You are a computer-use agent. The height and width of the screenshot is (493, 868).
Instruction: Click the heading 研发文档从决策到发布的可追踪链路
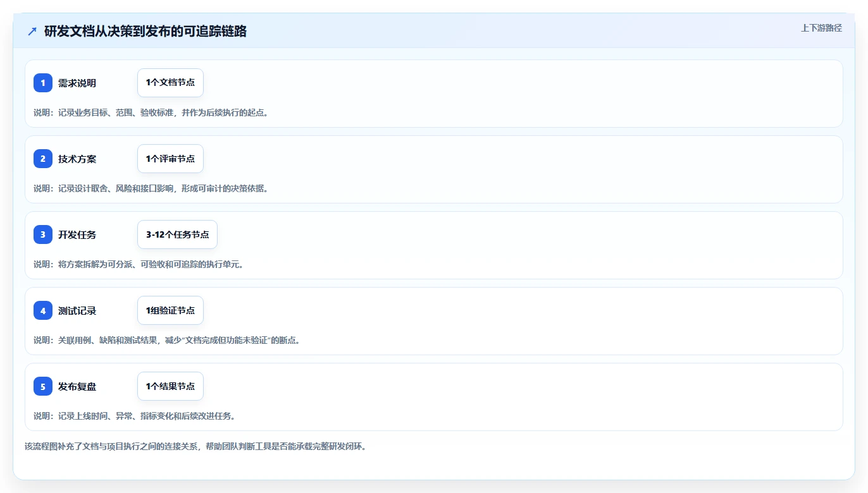click(146, 31)
